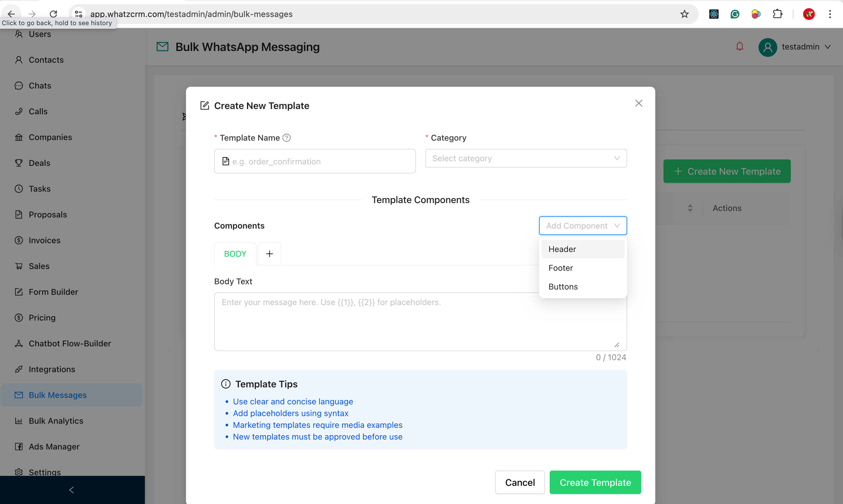This screenshot has width=843, height=504.
Task: Open the browser extensions puzzle icon
Action: pyautogui.click(x=777, y=14)
